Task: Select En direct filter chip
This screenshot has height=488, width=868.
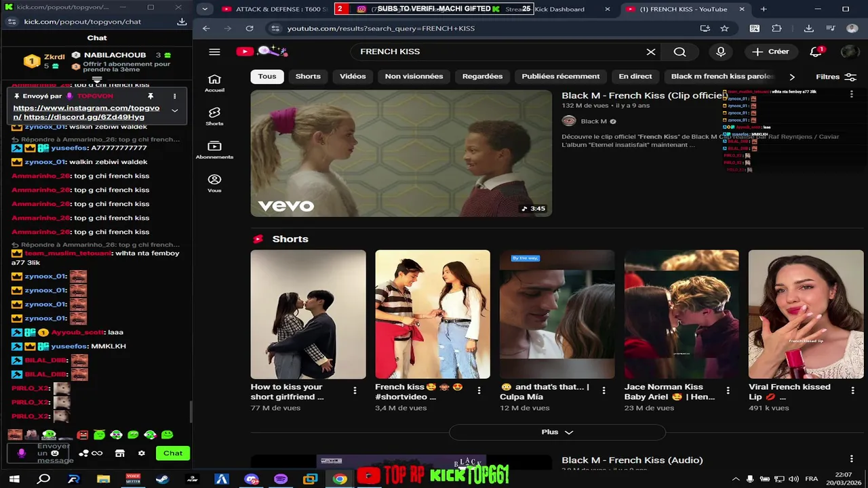Action: tap(635, 77)
